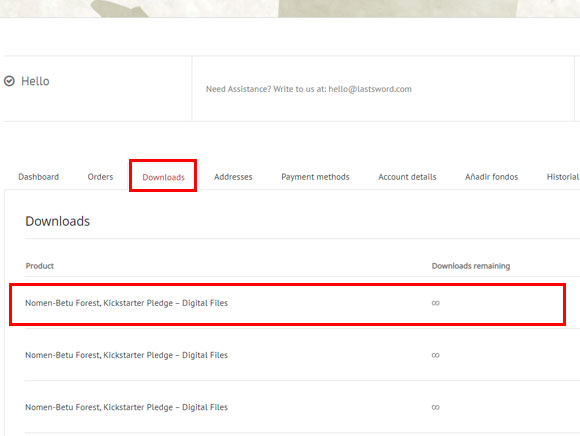Click the check-circle icon beside Hello
This screenshot has height=436, width=580.
point(9,81)
